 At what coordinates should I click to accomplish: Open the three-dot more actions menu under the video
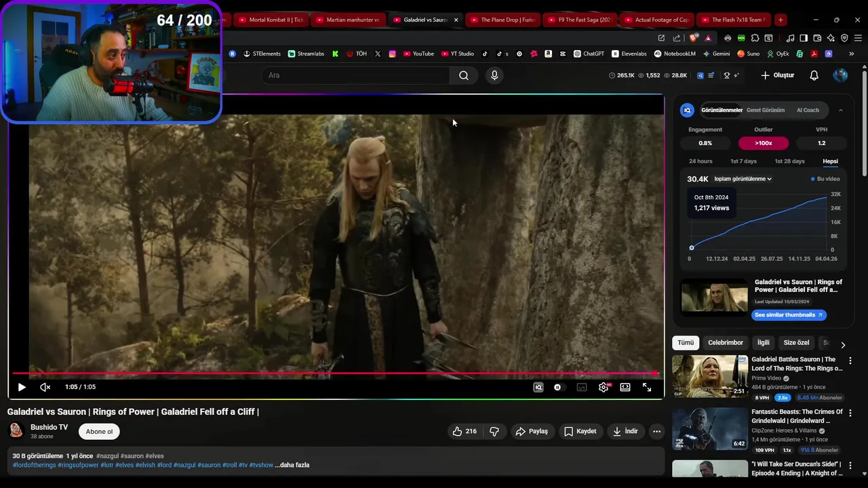[656, 431]
